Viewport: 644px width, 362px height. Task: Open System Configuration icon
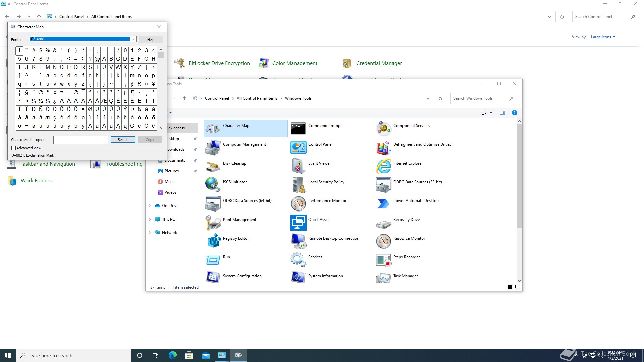tap(213, 278)
